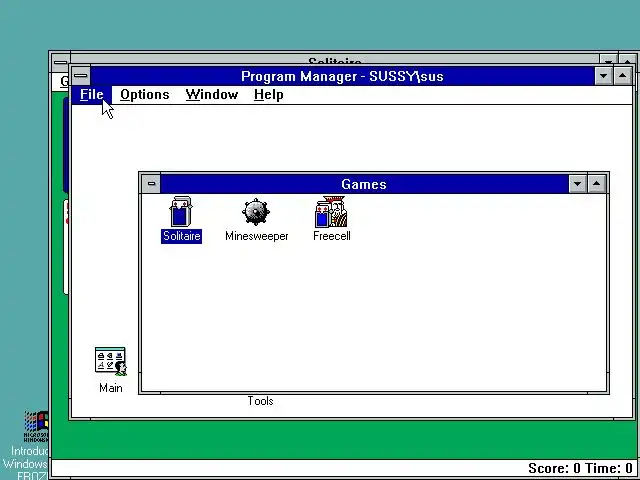640x480 pixels.
Task: Click the Main group label
Action: 111,388
